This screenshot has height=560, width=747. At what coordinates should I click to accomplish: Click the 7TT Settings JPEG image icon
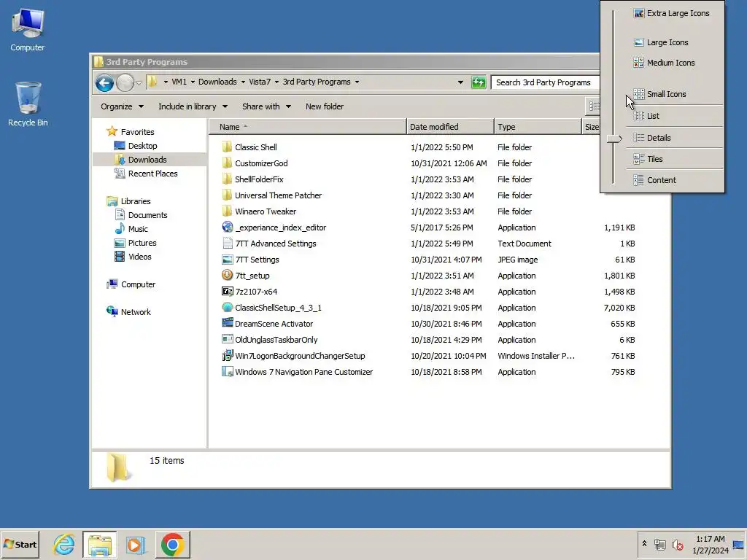[228, 260]
